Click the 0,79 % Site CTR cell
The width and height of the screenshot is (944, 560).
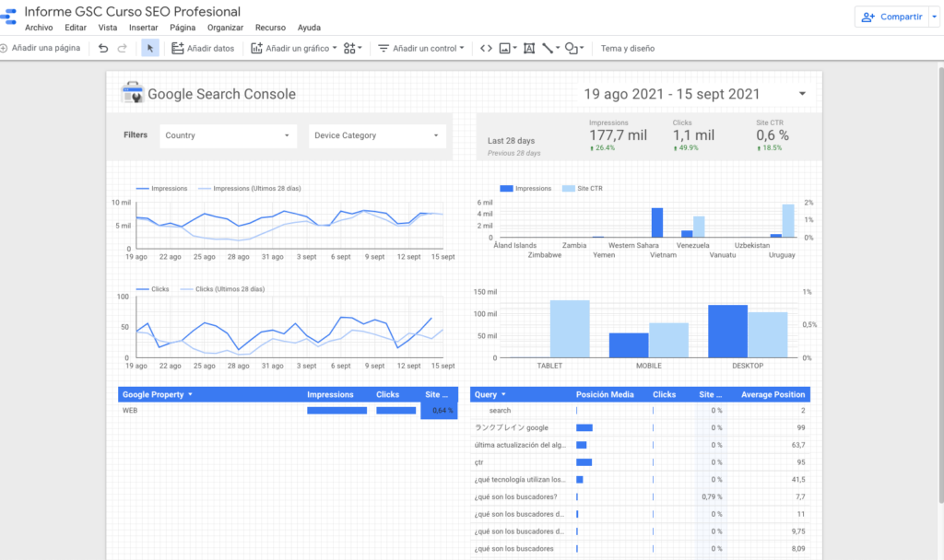point(712,496)
